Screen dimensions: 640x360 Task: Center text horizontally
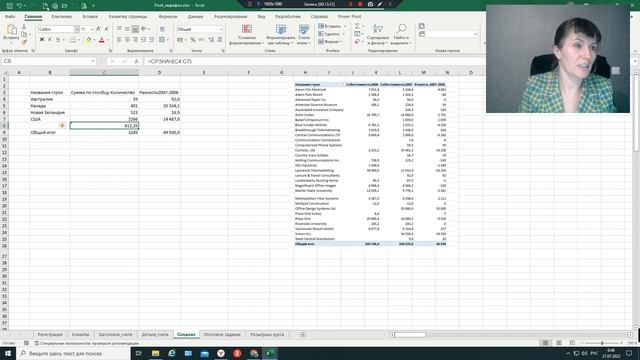point(127,40)
